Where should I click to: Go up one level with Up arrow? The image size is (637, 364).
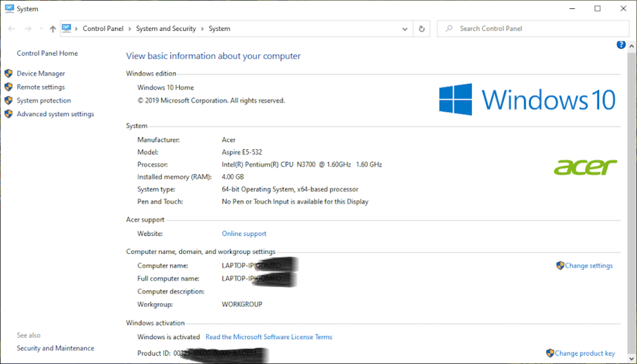click(53, 29)
